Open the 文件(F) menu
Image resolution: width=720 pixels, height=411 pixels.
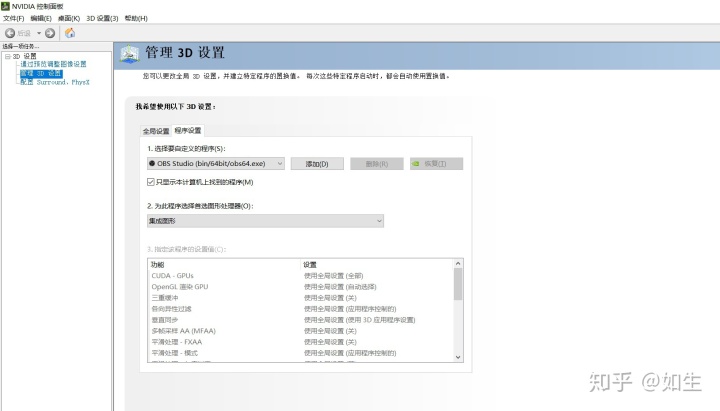click(x=13, y=18)
